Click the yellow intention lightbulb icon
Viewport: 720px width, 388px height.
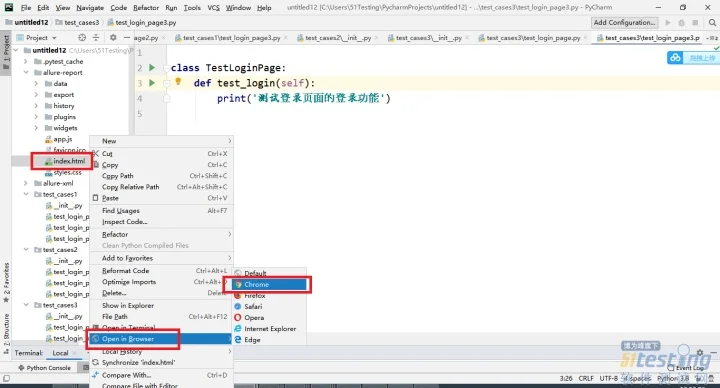tap(178, 82)
